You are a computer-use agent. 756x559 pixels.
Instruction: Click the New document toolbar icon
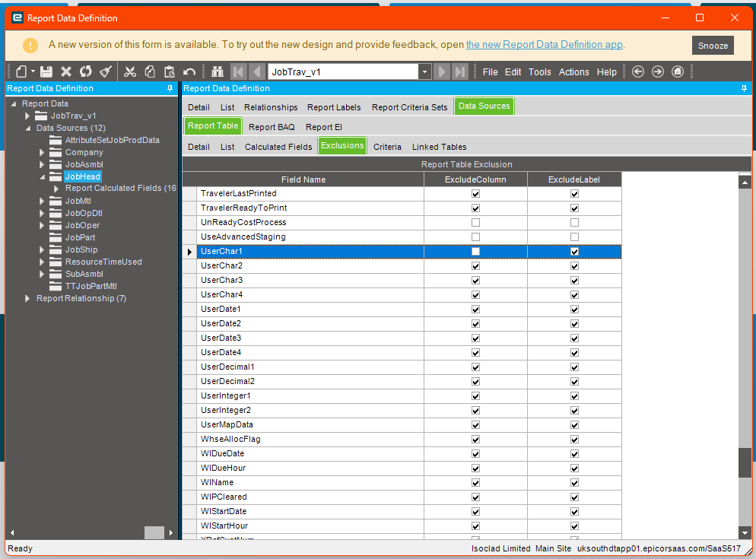[21, 71]
